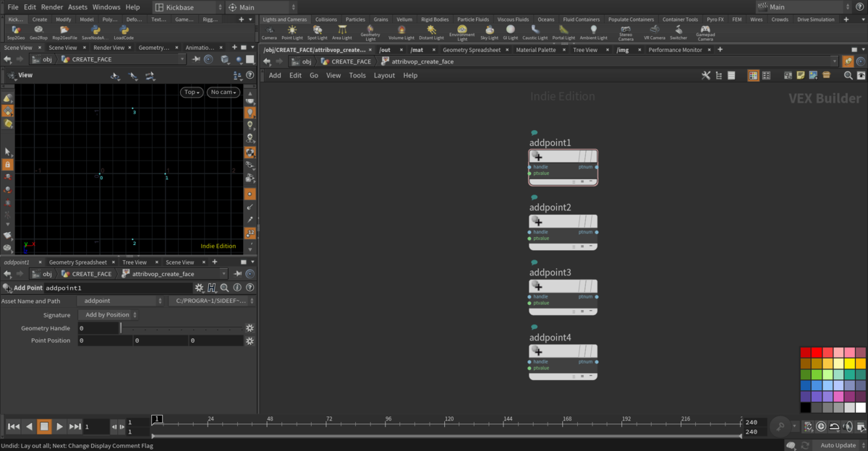Click the Geo2Rop shelf tool
868x451 pixels.
click(38, 33)
